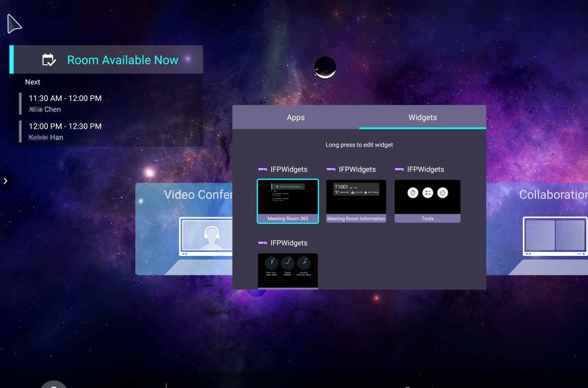Expand the left side panel arrow
The height and width of the screenshot is (388, 588).
click(x=6, y=181)
